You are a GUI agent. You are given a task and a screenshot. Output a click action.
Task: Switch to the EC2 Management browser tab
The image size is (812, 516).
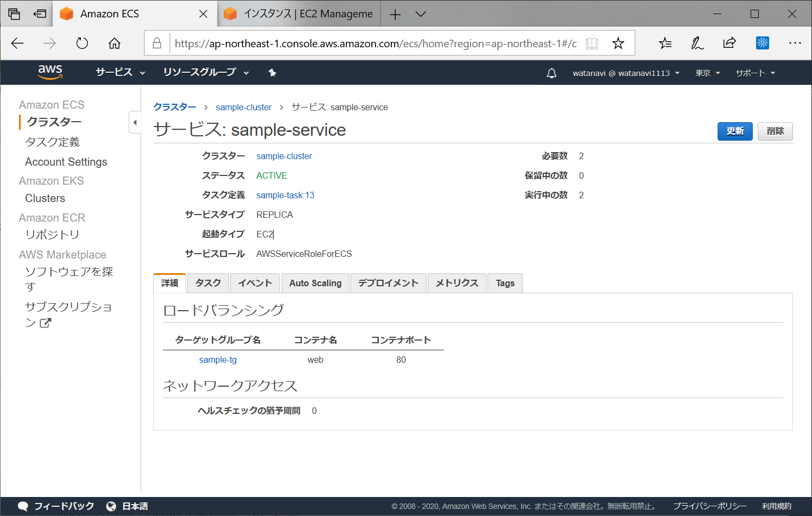pyautogui.click(x=299, y=14)
